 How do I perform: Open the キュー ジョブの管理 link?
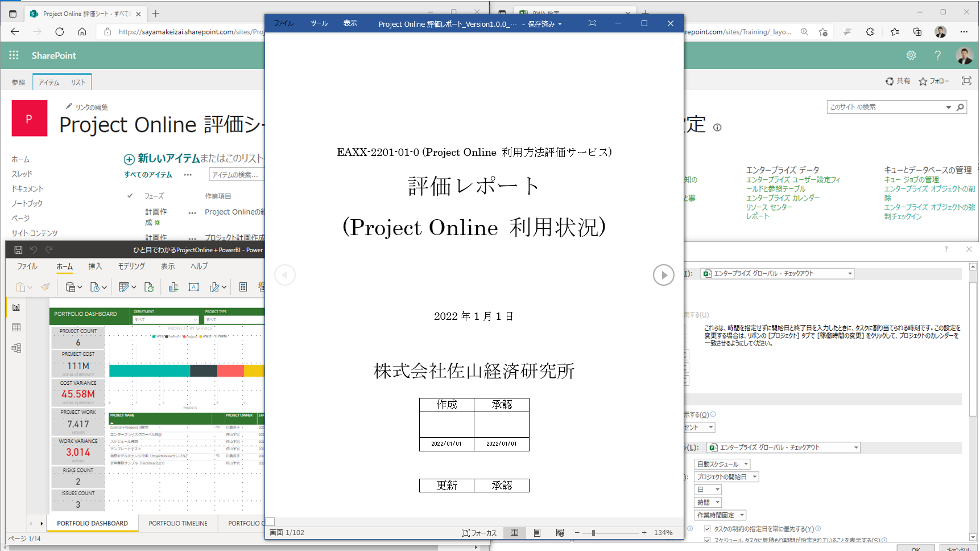click(x=911, y=179)
